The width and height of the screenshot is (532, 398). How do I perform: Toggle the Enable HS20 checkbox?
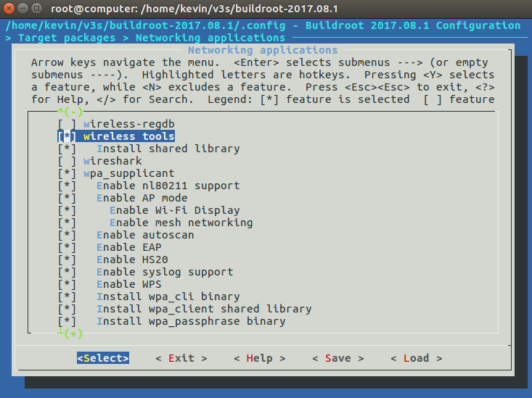[67, 260]
